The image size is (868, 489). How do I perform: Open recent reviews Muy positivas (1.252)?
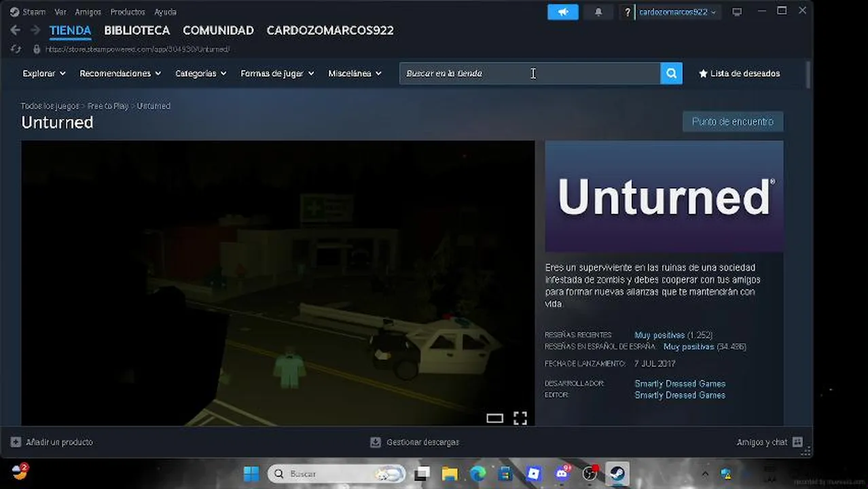[x=673, y=335]
